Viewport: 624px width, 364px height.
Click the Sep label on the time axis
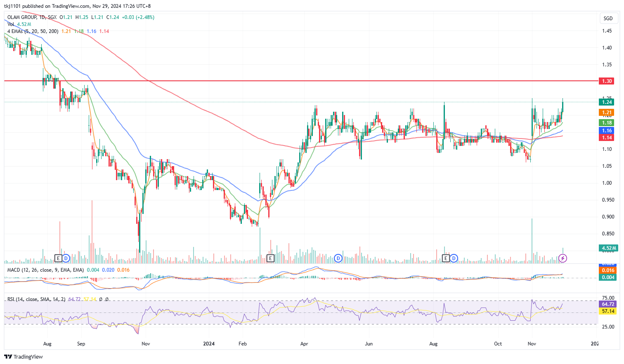(81, 343)
